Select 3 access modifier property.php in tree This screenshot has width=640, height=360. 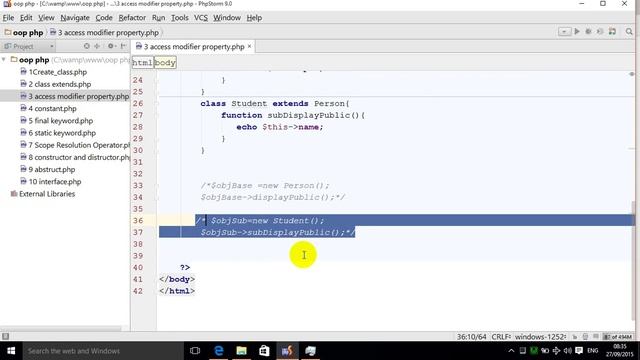[75, 96]
